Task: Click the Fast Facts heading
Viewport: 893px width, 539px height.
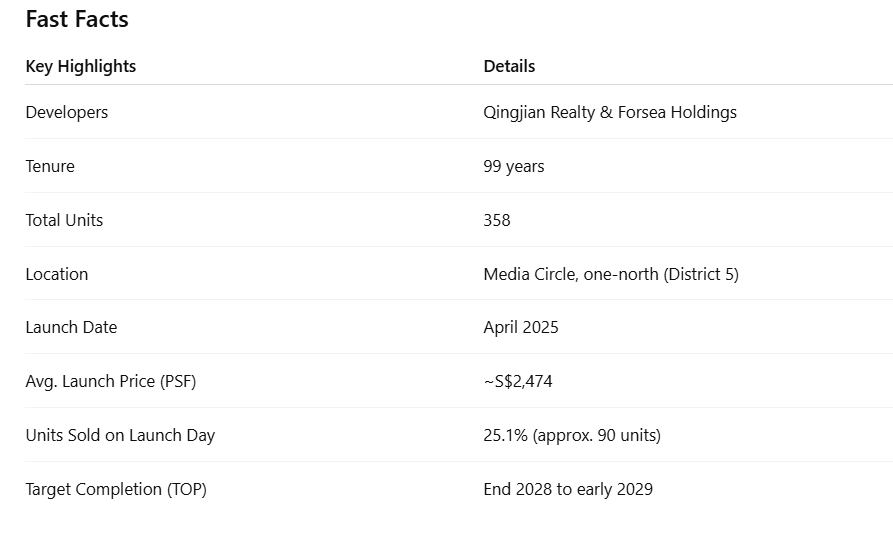Action: 77,19
